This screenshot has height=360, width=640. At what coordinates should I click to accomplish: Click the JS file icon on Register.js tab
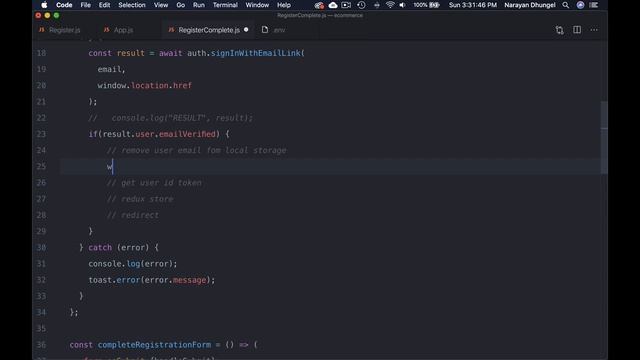[x=42, y=30]
